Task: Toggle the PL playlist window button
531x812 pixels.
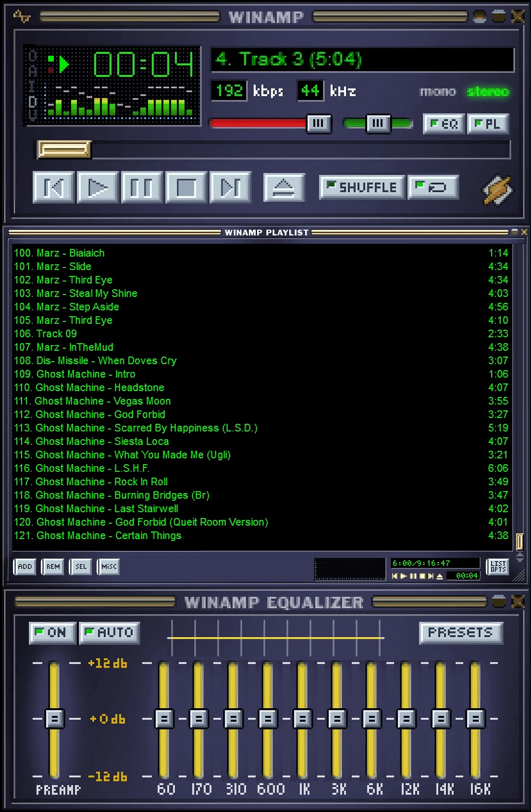Action: tap(488, 124)
